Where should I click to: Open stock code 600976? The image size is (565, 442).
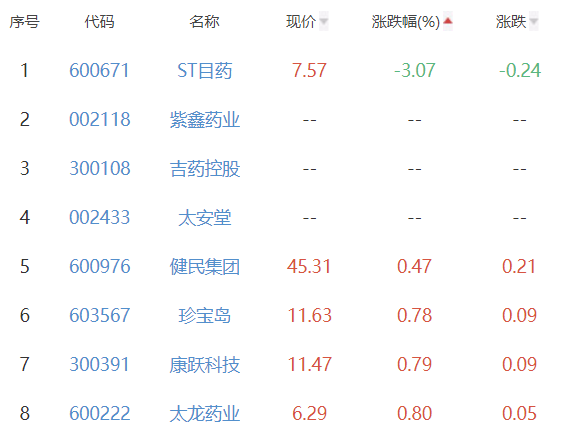coord(99,266)
